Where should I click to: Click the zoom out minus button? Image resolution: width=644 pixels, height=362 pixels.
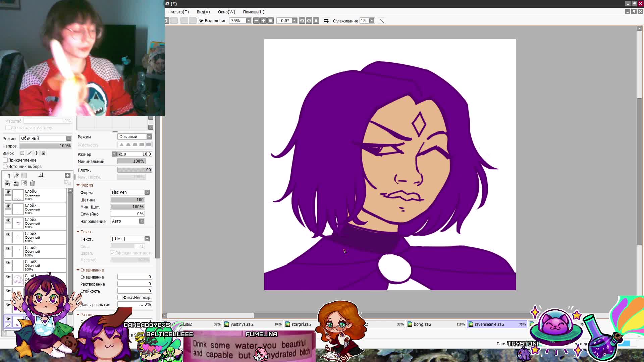(x=256, y=21)
